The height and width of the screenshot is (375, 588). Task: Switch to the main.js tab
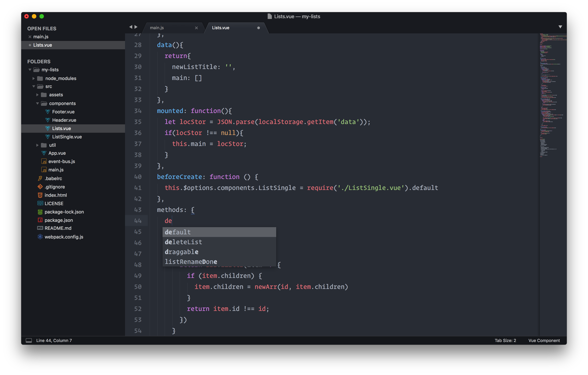pos(157,28)
